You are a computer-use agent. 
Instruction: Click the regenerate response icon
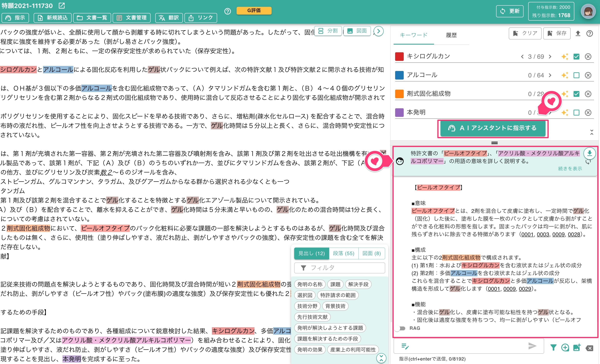click(588, 162)
